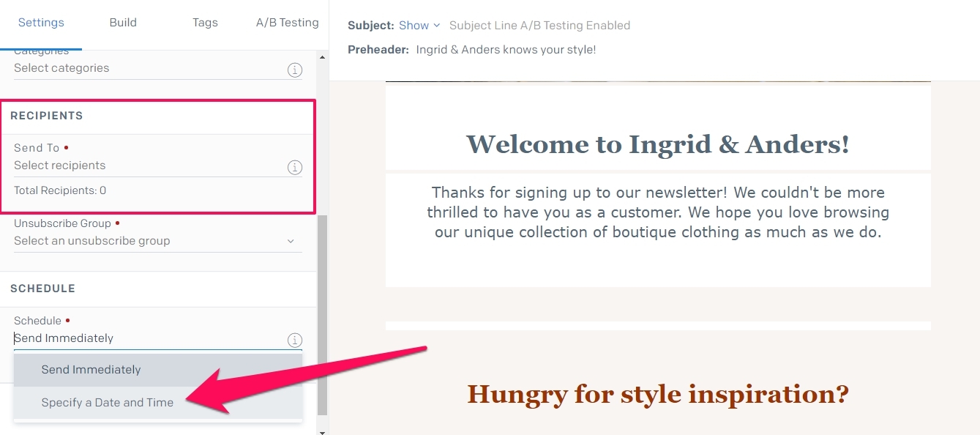
Task: Open the Tags tab
Action: tap(205, 23)
